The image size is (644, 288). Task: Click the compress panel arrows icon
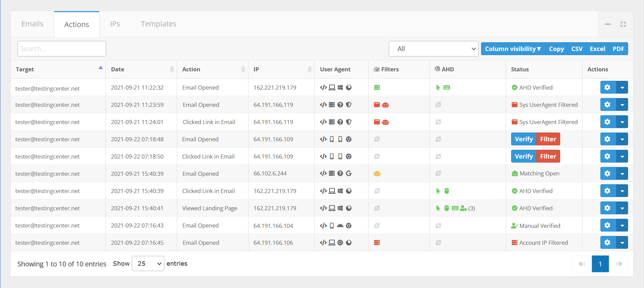coord(623,24)
